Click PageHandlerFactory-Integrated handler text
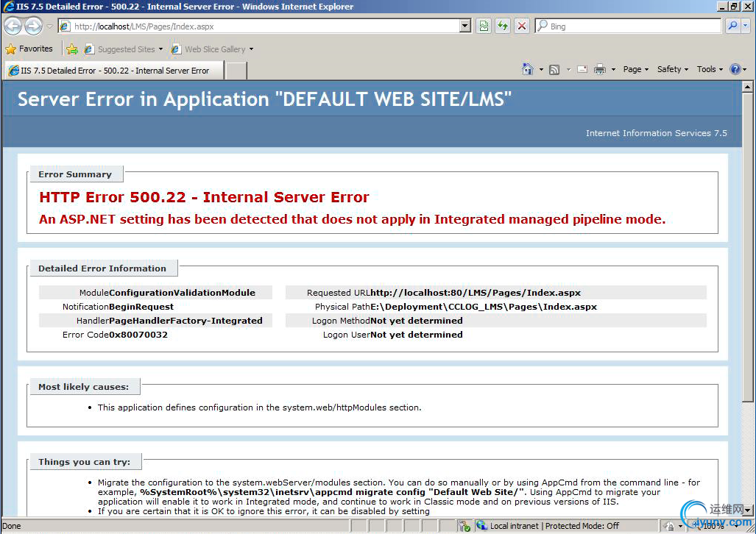The height and width of the screenshot is (534, 756). coord(186,321)
